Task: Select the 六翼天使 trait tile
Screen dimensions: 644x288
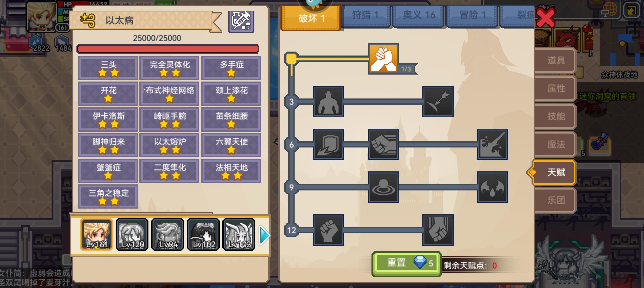Action: coord(231,145)
